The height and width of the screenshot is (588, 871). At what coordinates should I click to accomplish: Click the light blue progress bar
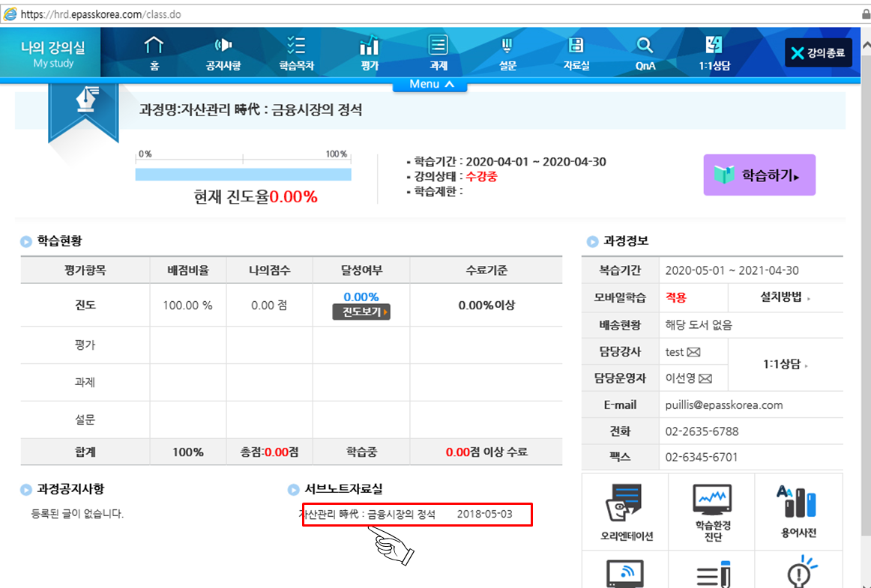pos(243,175)
